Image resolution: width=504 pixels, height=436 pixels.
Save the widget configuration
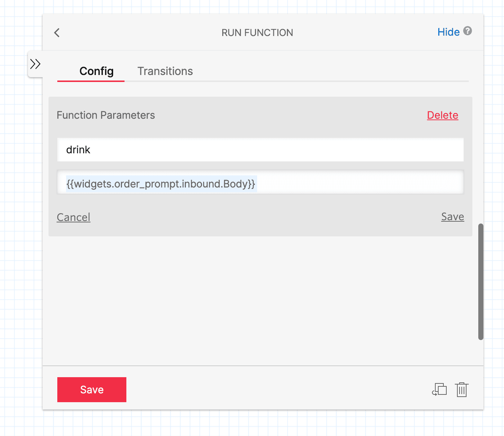tap(91, 389)
